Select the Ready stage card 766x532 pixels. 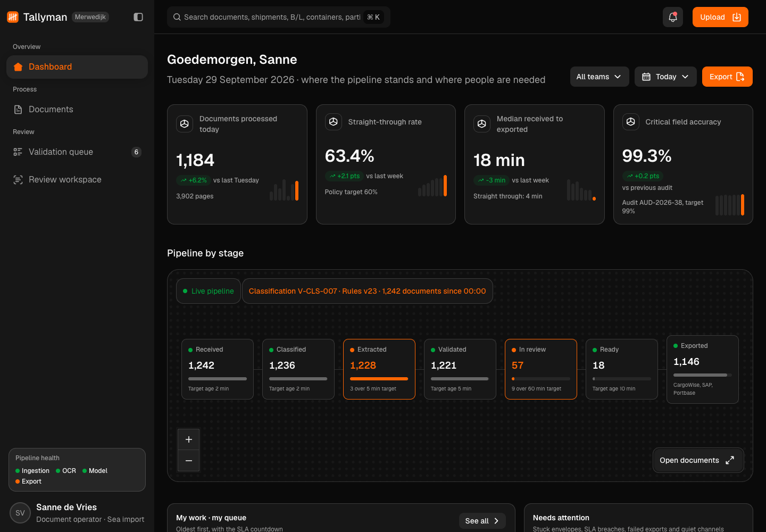coord(622,369)
